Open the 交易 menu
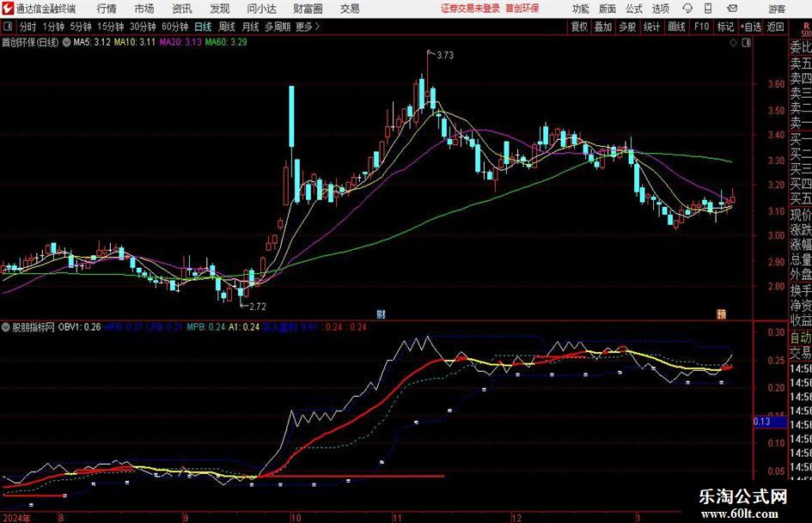812x523 pixels. pyautogui.click(x=350, y=9)
